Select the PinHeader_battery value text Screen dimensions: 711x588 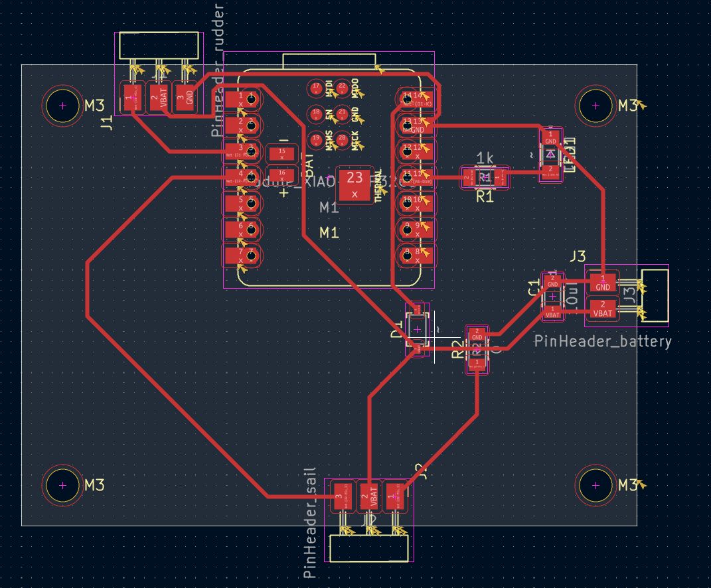603,341
